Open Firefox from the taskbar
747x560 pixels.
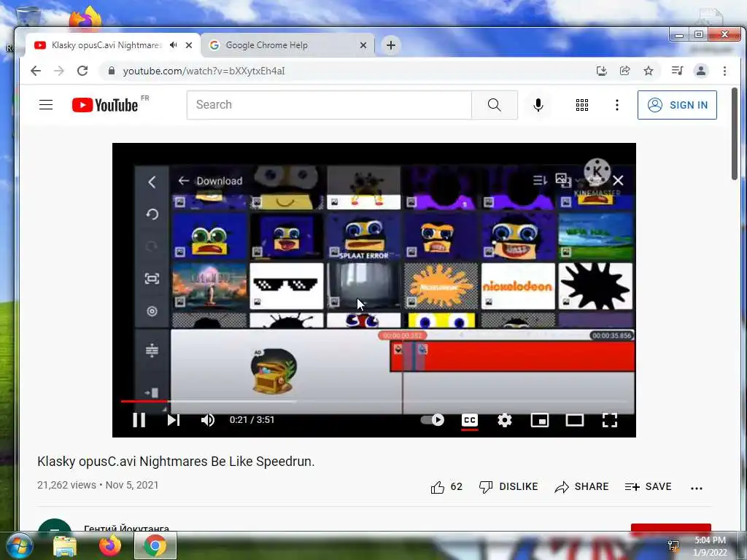(x=110, y=545)
